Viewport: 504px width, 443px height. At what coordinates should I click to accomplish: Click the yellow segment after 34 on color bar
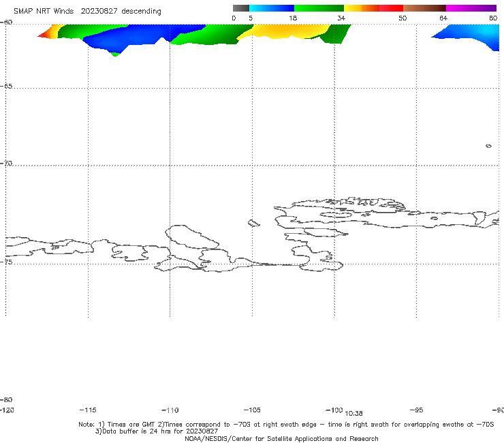coord(353,8)
